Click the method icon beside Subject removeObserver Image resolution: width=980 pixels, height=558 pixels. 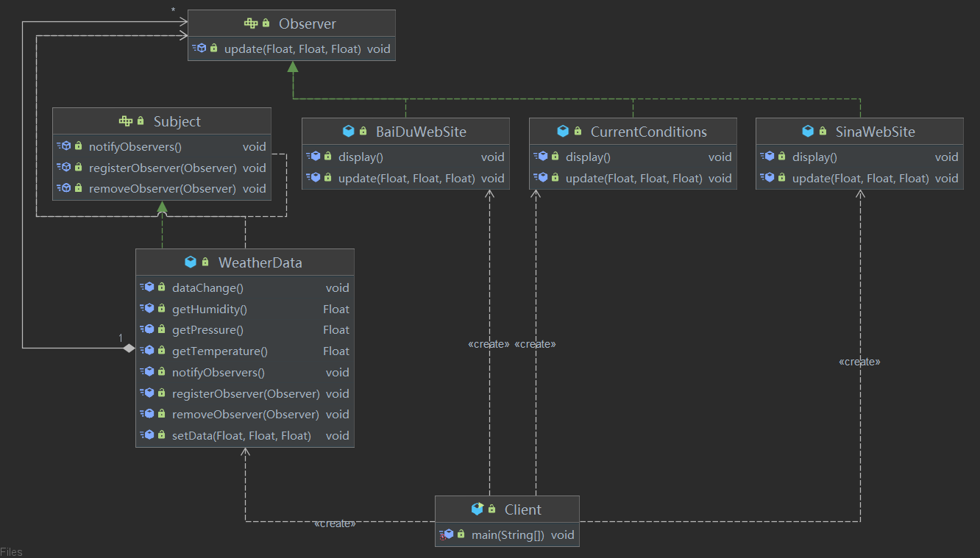click(64, 188)
